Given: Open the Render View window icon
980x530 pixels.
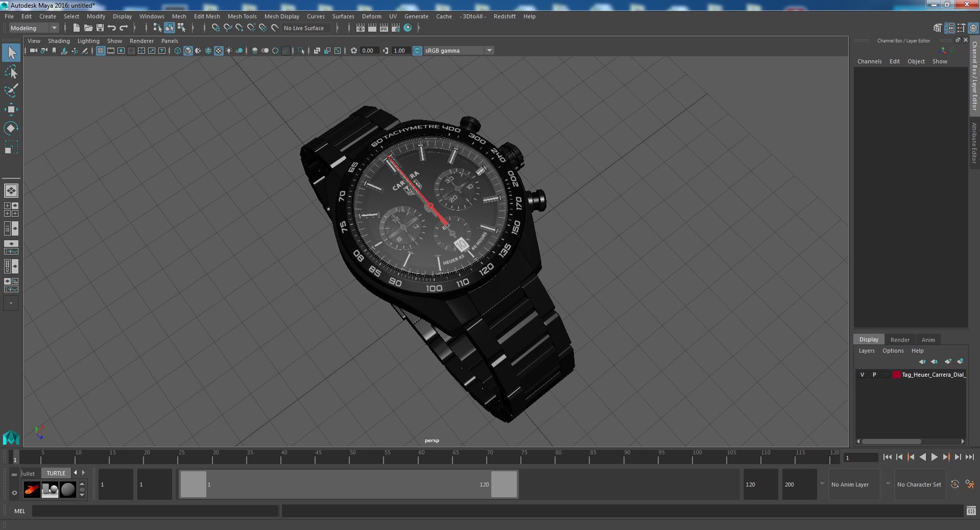Looking at the screenshot, I should pos(361,28).
